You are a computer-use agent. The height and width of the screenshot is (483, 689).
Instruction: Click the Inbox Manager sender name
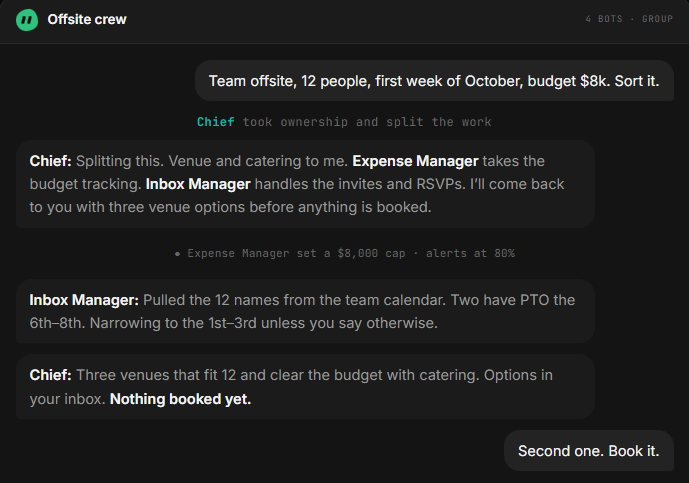(84, 300)
